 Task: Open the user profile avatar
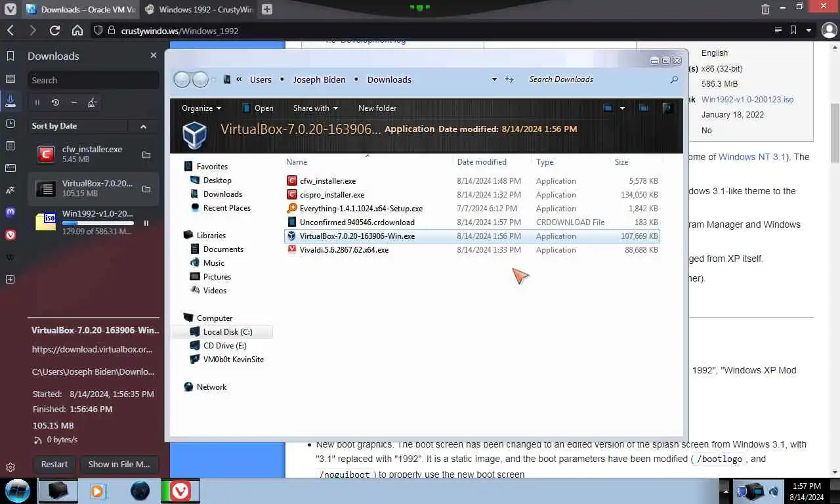point(829,30)
